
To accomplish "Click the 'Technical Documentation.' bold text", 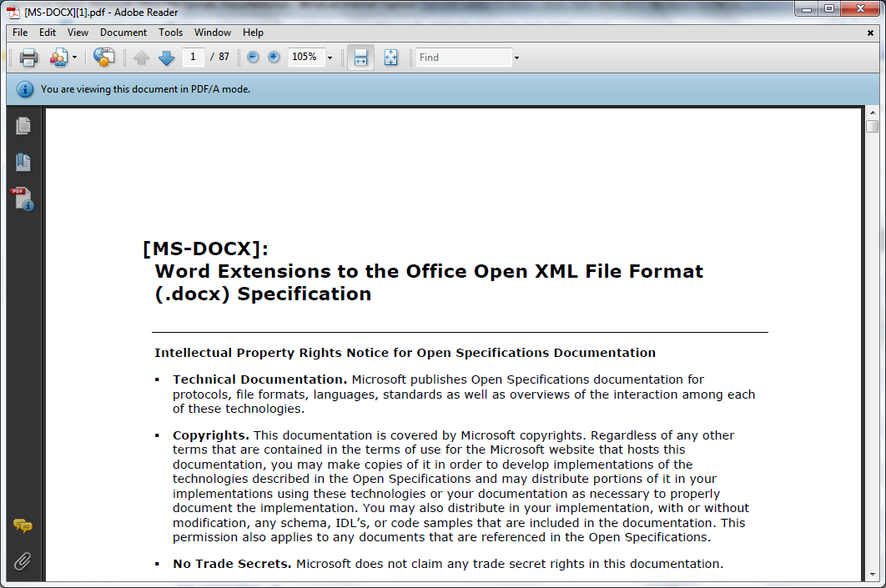I will tap(260, 379).
